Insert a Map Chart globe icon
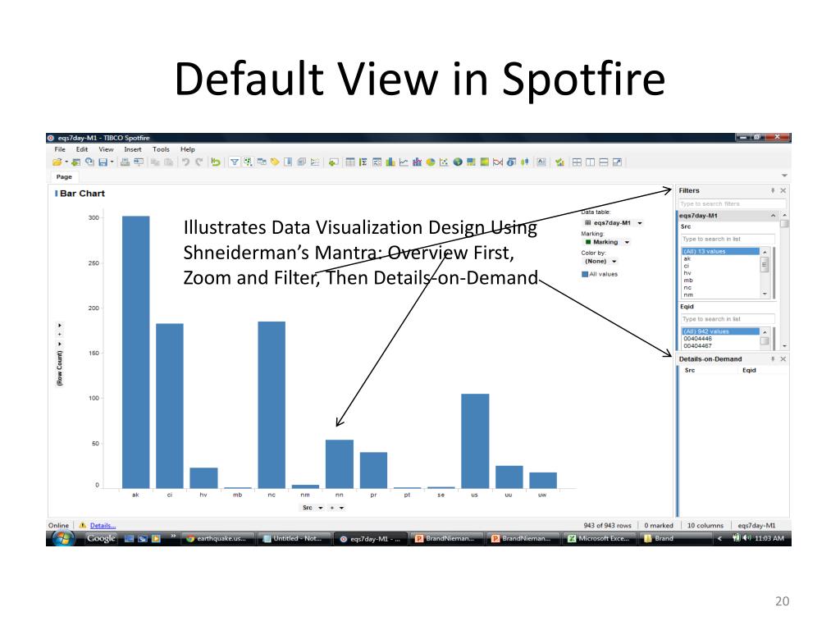 pos(458,162)
